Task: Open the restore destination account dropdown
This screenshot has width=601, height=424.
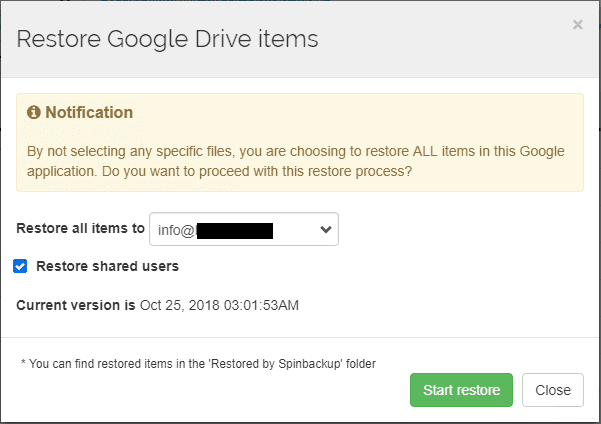Action: click(243, 229)
